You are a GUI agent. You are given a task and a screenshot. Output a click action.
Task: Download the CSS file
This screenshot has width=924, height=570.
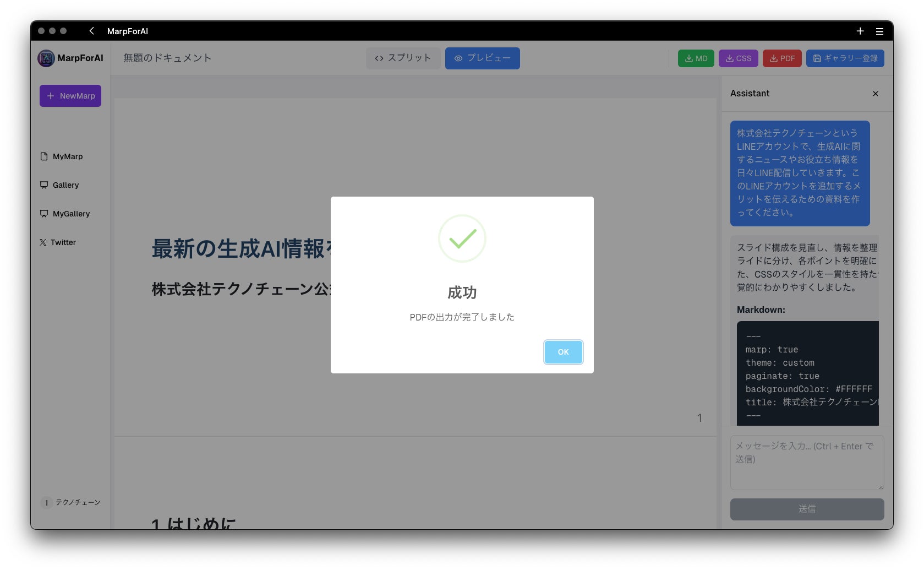tap(739, 58)
